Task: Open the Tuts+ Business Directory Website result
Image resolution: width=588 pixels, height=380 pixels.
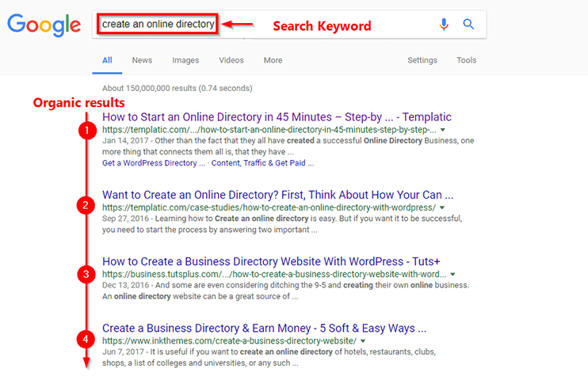Action: (271, 261)
